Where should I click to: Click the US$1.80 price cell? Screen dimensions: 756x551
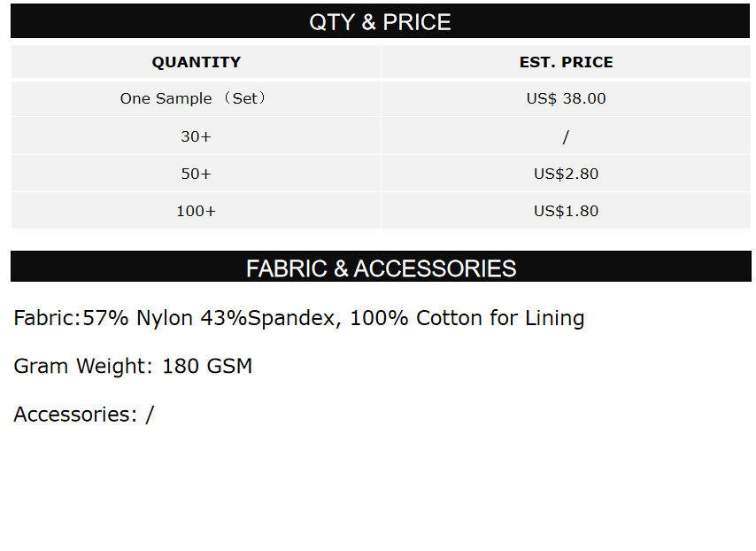click(566, 211)
